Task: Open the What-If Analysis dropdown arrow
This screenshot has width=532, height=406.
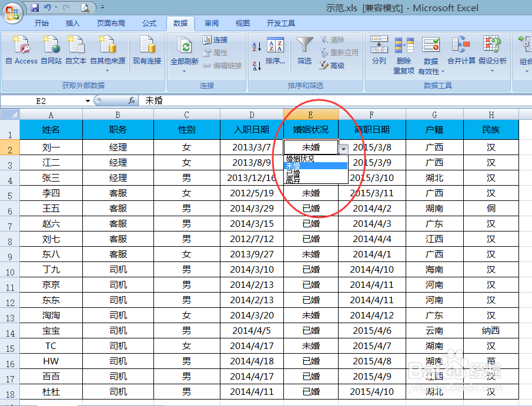Action: [x=492, y=71]
